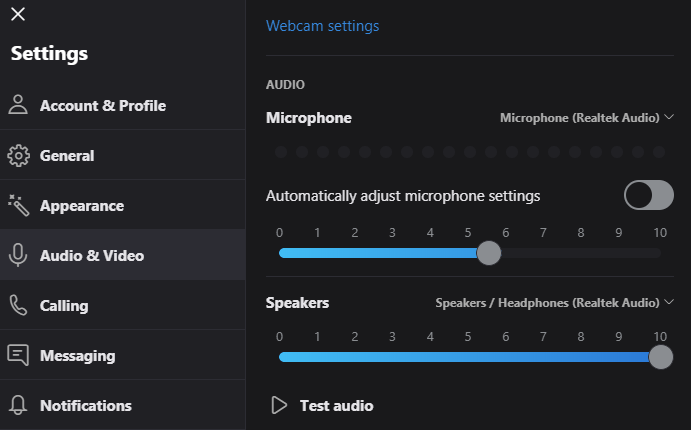Click the microphone volume slider handle

(489, 253)
